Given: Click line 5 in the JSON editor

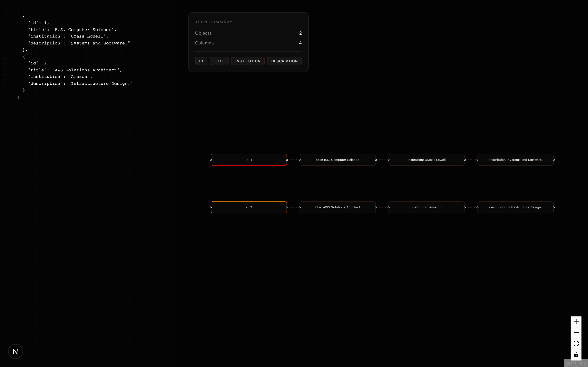Looking at the screenshot, I should [x=73, y=30].
